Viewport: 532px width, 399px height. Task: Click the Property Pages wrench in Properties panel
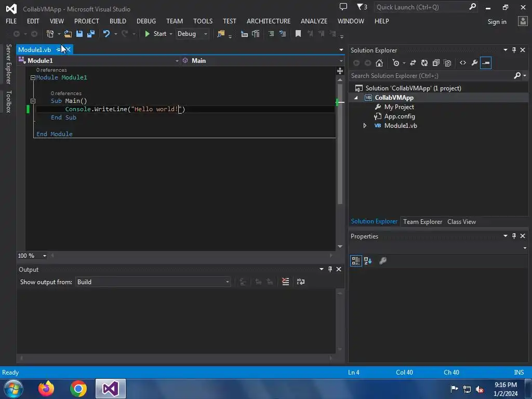(x=383, y=261)
